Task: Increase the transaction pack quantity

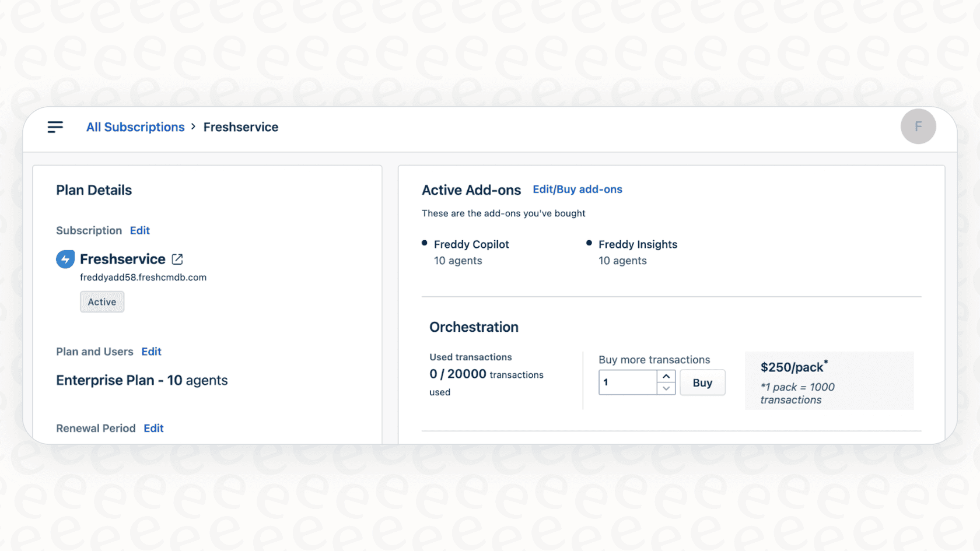Action: click(666, 376)
